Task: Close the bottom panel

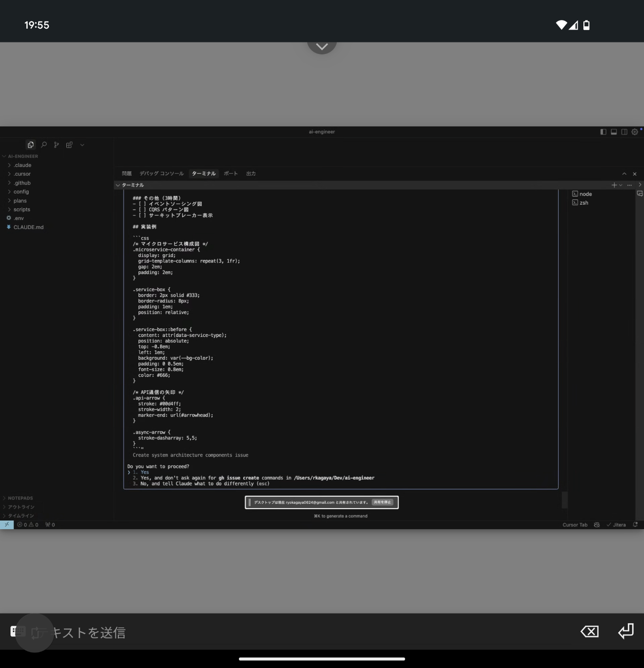Action: coord(634,174)
